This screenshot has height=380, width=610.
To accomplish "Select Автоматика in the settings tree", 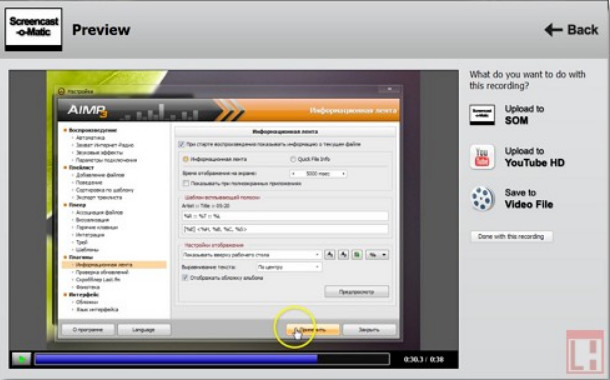I will point(90,138).
